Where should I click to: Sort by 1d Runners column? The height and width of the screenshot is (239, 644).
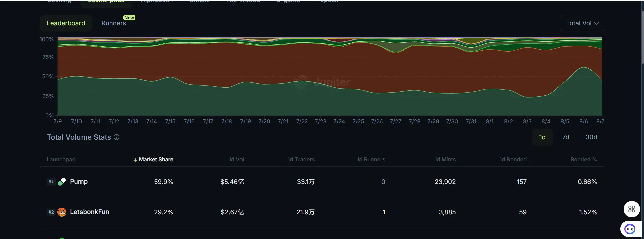click(x=371, y=159)
